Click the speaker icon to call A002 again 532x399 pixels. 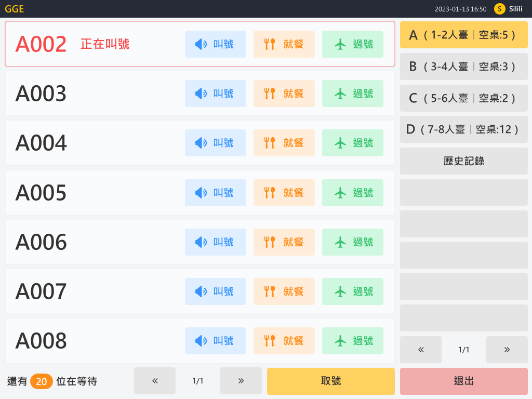coord(199,44)
